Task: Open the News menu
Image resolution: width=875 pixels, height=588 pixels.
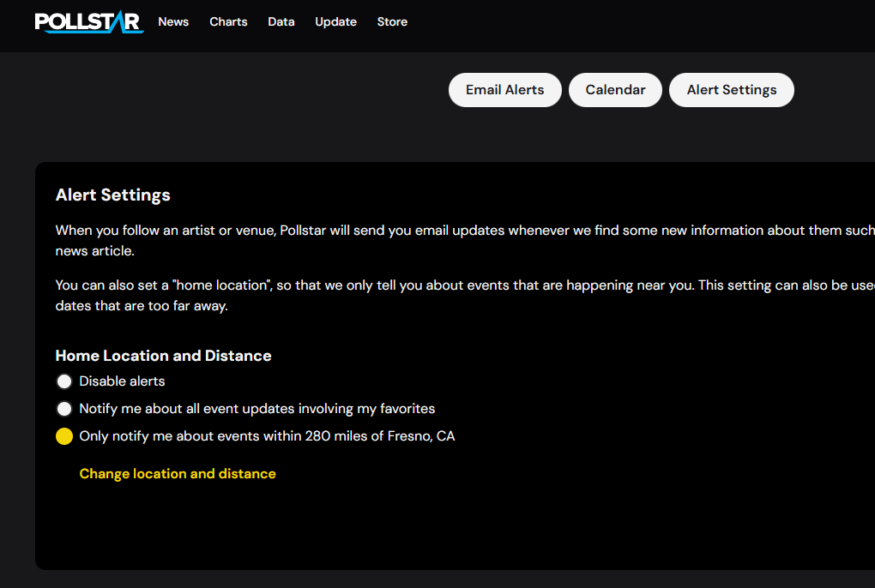Action: click(173, 21)
